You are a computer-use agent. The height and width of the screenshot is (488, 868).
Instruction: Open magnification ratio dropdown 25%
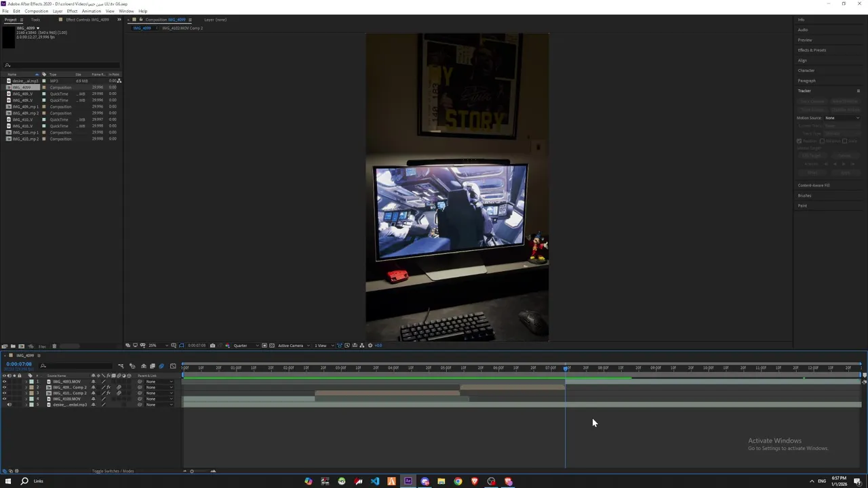[x=157, y=346]
